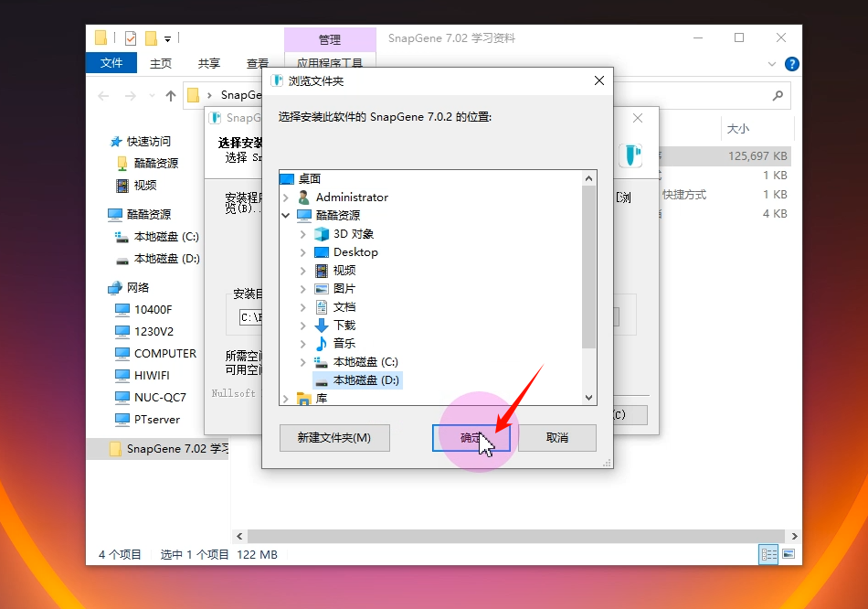Open the 主页 ribbon tab

[x=161, y=63]
